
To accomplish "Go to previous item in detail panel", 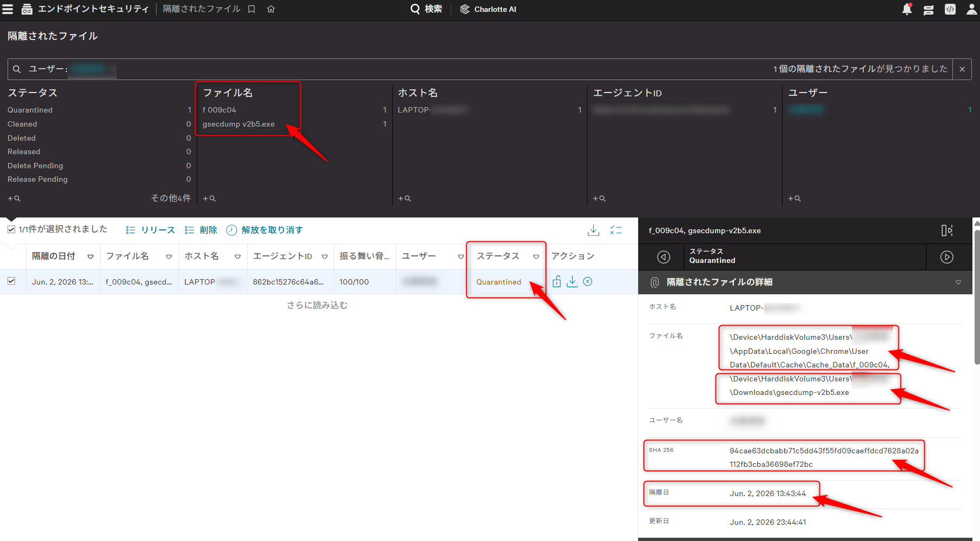I will [x=664, y=257].
